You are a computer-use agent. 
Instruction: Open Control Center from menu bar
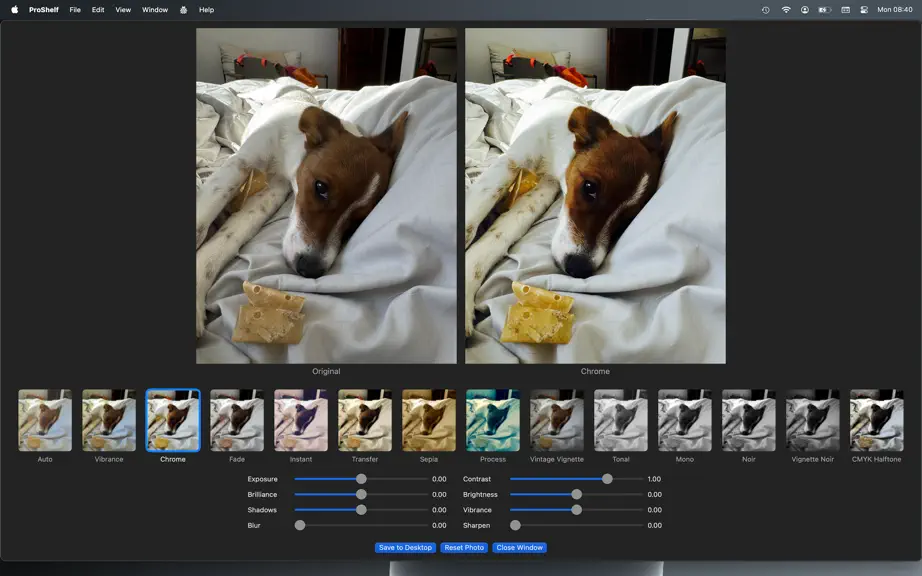[x=864, y=9]
